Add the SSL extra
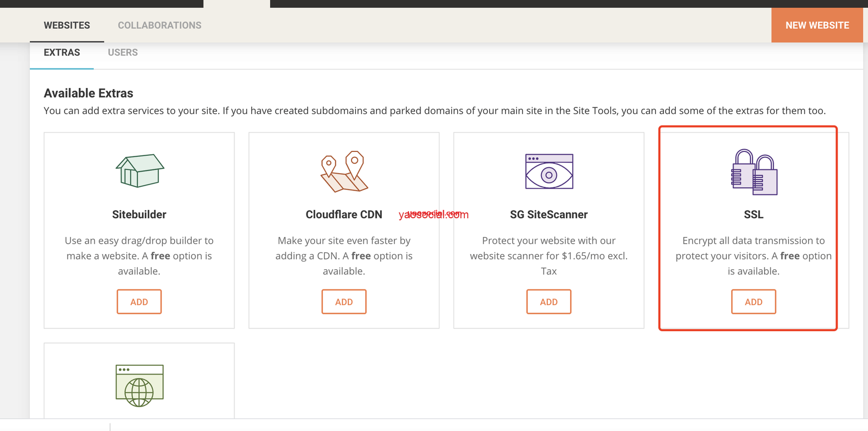 [x=754, y=302]
